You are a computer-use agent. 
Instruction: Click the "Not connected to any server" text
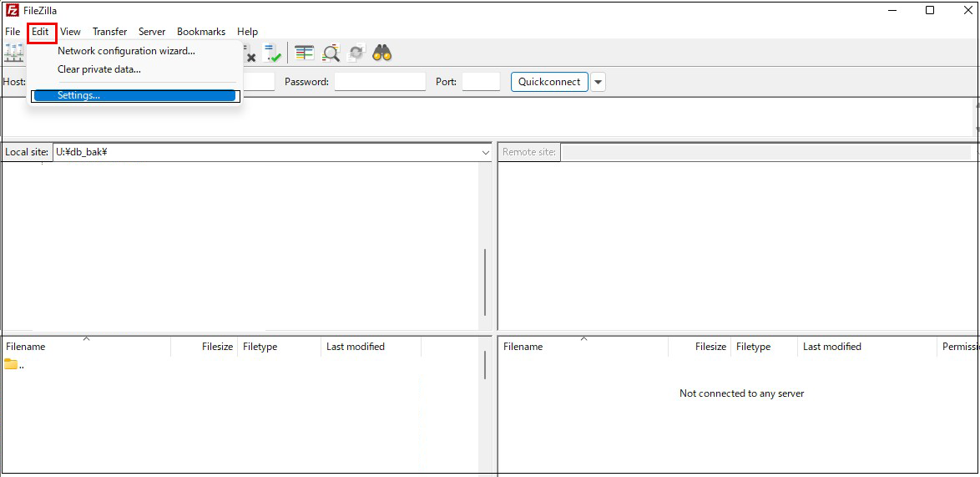coord(742,393)
